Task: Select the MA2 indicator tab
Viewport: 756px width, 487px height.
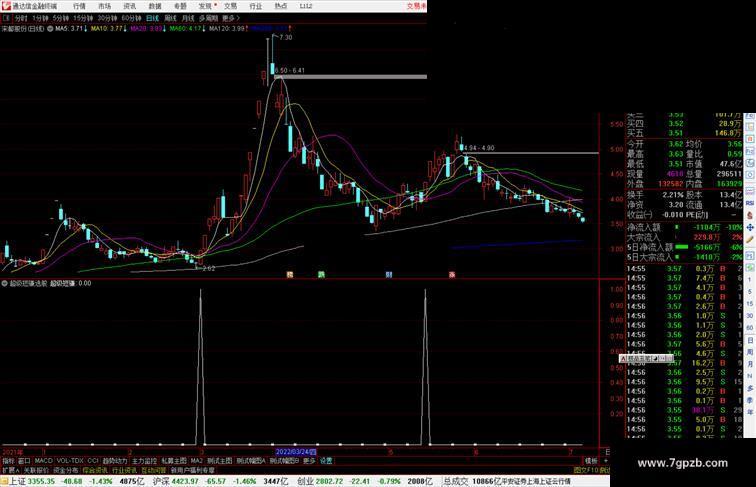Action: 196,461
